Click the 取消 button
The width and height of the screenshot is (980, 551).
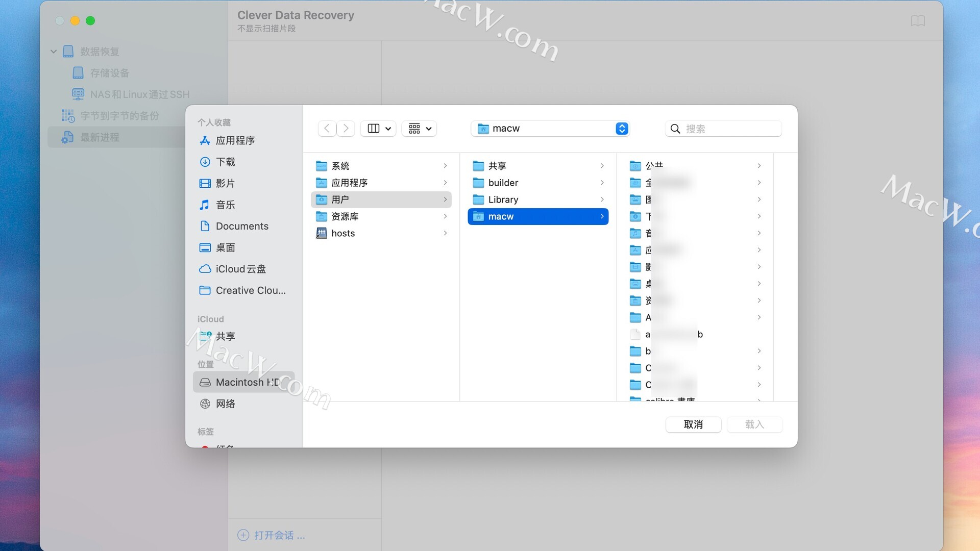click(693, 424)
